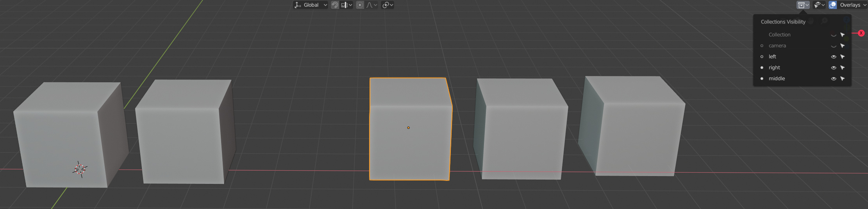Select the left collection entry

coord(772,57)
